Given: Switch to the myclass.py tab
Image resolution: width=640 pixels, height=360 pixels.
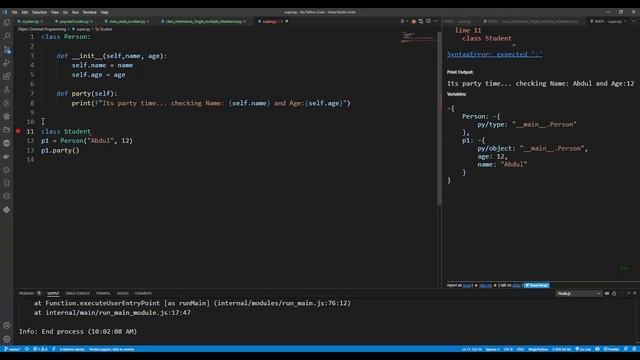Looking at the screenshot, I should [x=30, y=21].
